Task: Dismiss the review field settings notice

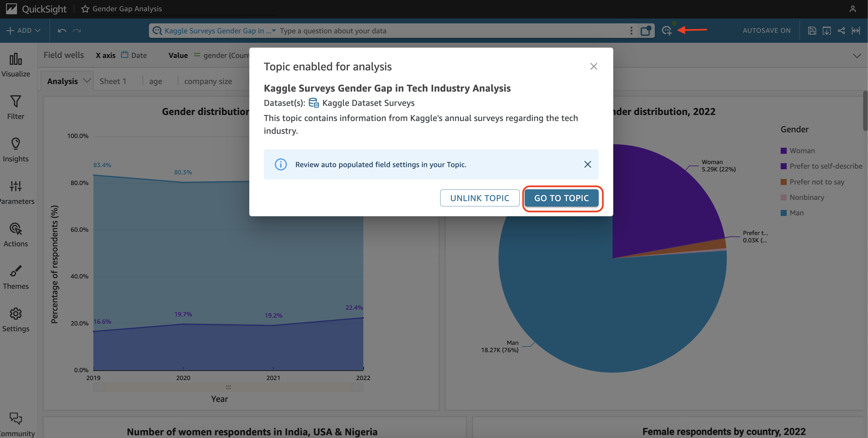Action: (x=588, y=164)
